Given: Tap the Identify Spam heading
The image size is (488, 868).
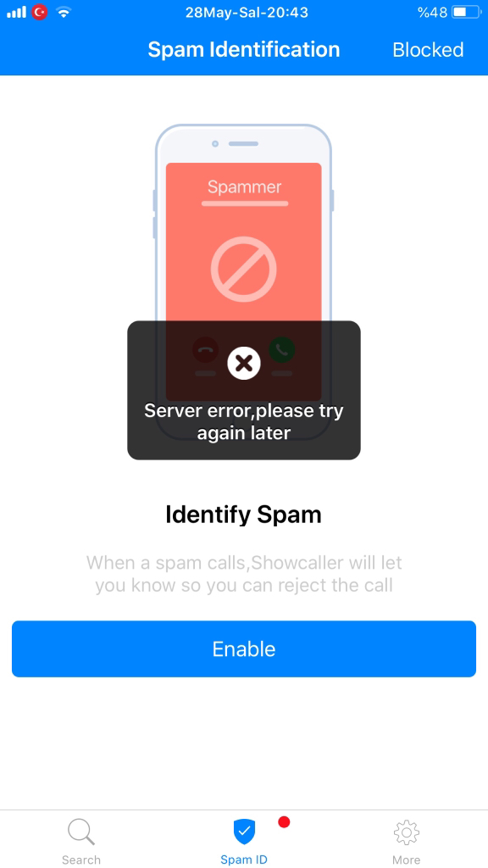Looking at the screenshot, I should point(243,515).
